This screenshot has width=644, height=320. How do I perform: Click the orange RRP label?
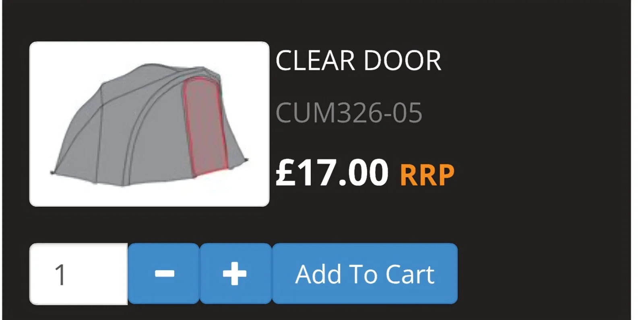[x=427, y=175]
